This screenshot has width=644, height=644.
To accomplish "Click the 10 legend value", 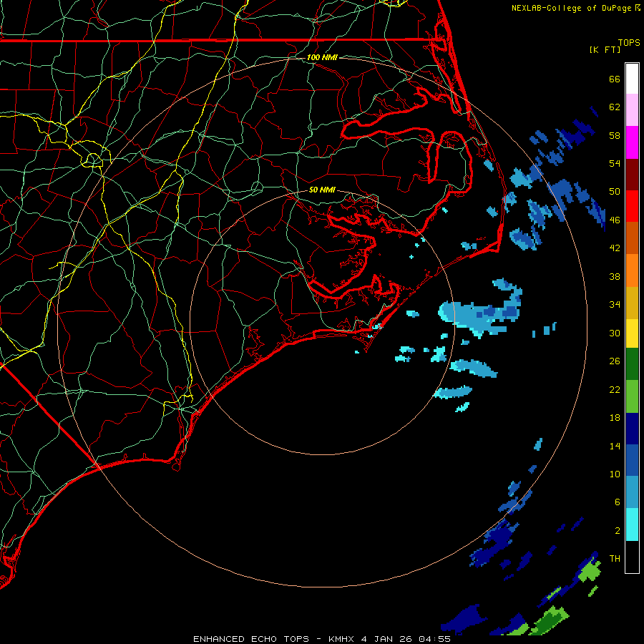I will (x=615, y=474).
